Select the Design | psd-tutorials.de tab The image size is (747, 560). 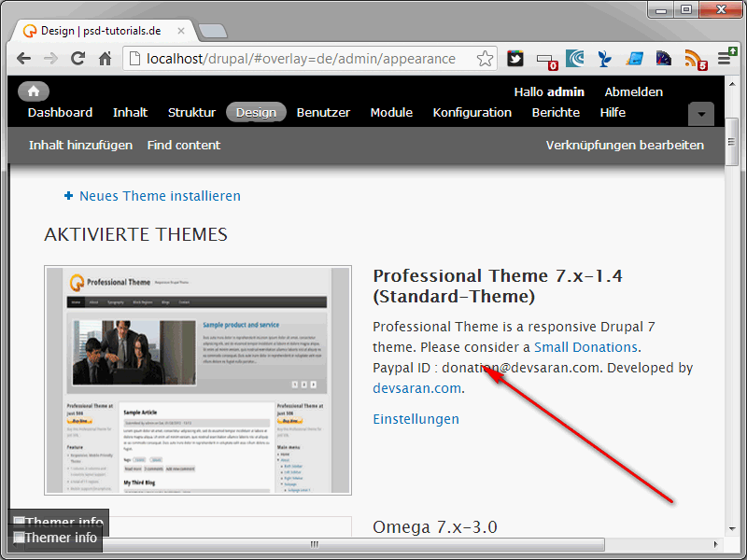point(103,31)
